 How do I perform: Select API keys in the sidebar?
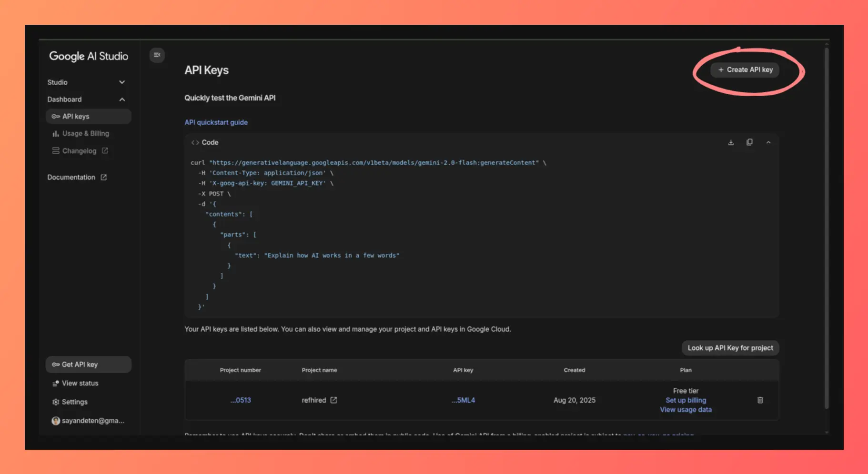point(76,117)
